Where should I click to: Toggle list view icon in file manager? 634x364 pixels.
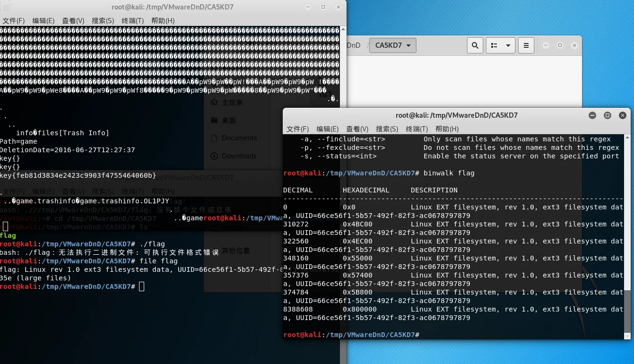(x=495, y=45)
